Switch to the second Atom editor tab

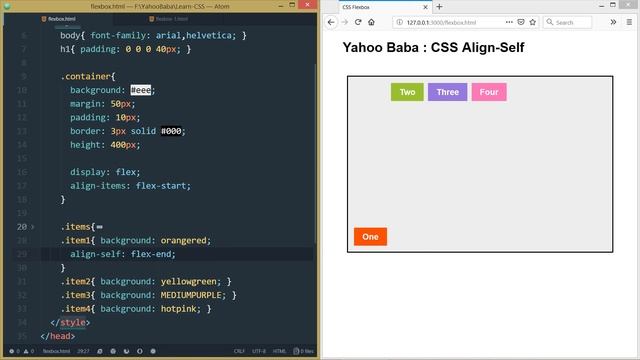coord(168,19)
